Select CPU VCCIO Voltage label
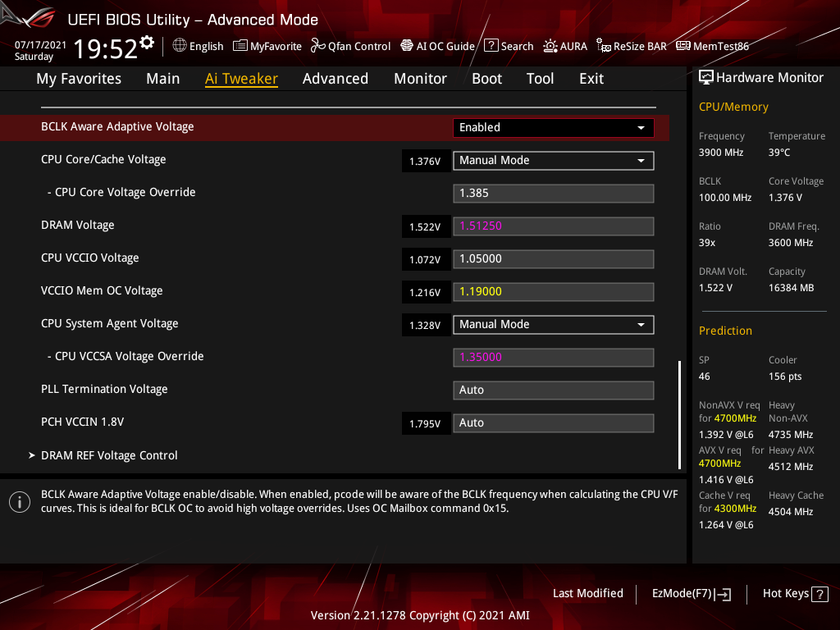This screenshot has width=840, height=630. [x=90, y=258]
